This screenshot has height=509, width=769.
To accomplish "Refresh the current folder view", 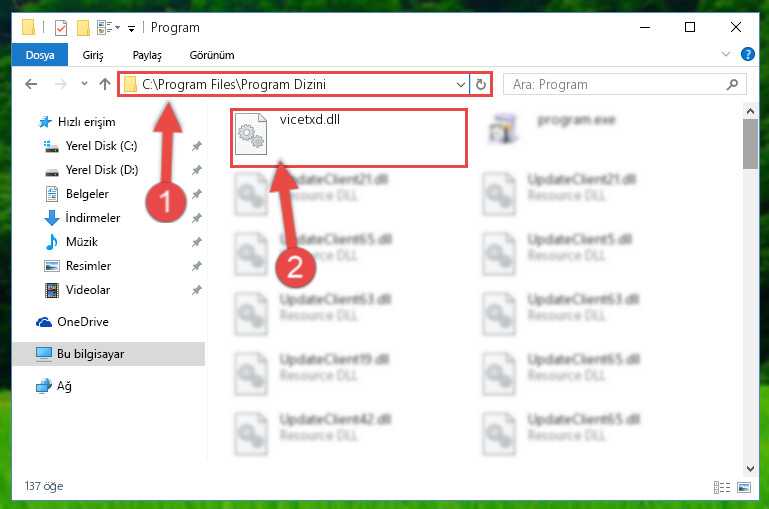I will (481, 84).
